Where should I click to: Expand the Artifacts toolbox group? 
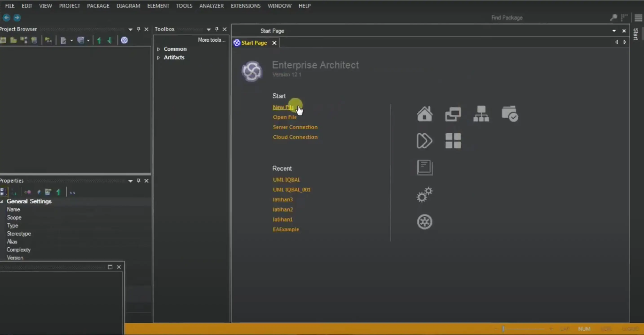159,58
